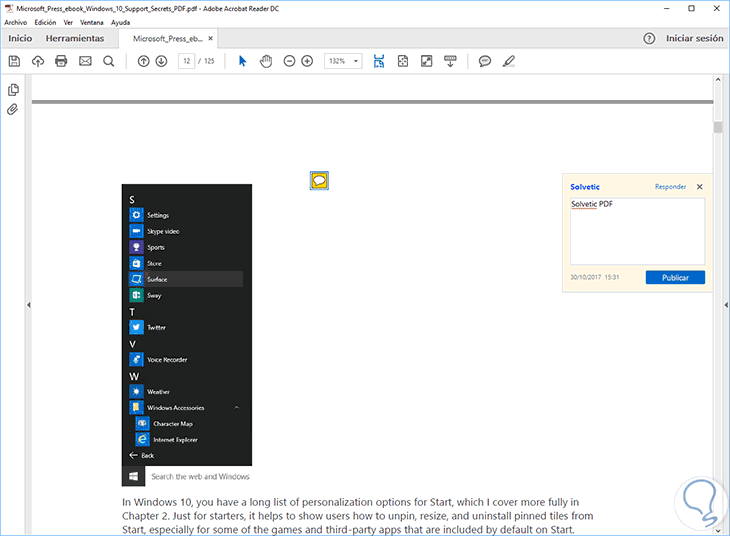This screenshot has height=536, width=730.
Task: Open the search magnifier tool
Action: 108,61
